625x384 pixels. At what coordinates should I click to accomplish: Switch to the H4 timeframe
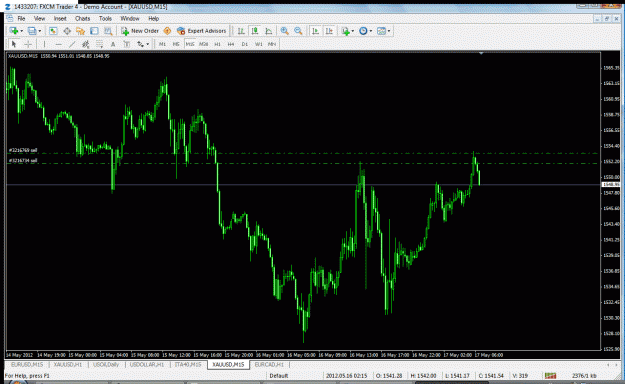tap(231, 44)
